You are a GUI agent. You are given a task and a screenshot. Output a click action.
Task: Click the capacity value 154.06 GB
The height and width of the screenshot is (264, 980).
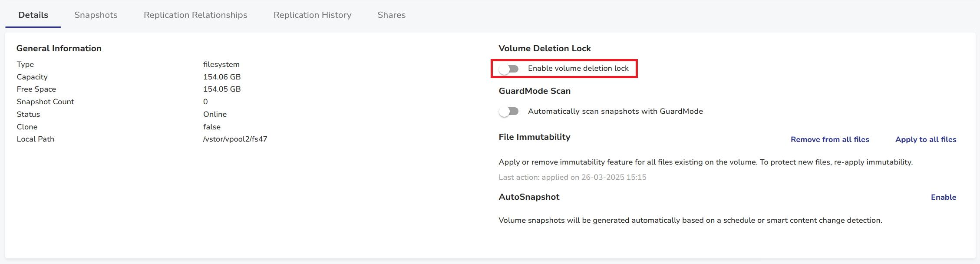pos(222,77)
